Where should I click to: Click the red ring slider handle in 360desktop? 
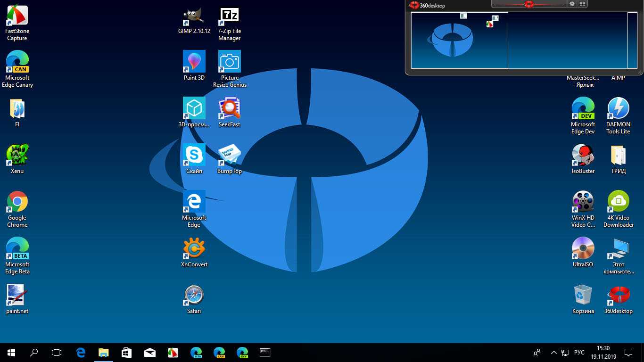click(x=529, y=4)
